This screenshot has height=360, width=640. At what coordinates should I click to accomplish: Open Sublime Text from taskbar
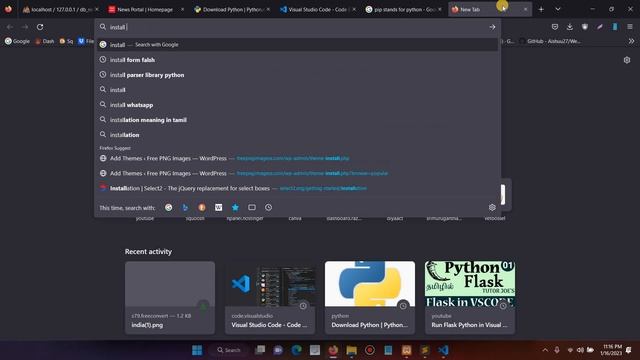pos(425,350)
